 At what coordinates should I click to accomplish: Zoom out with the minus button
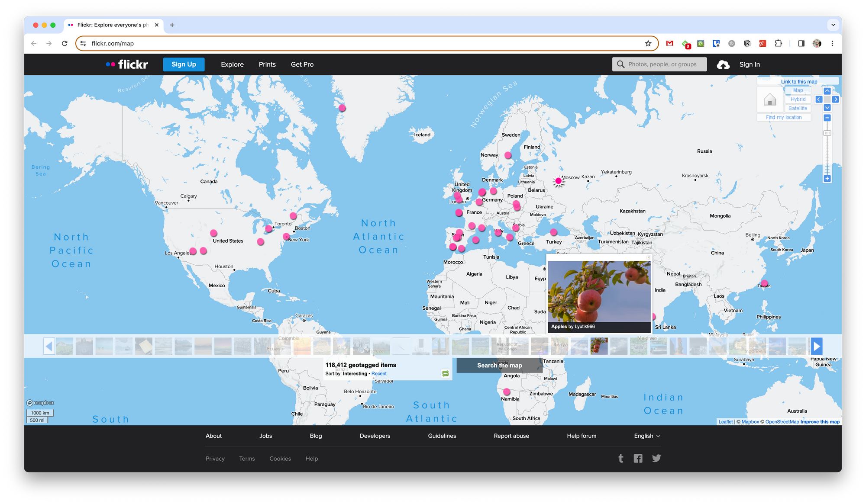point(827,118)
